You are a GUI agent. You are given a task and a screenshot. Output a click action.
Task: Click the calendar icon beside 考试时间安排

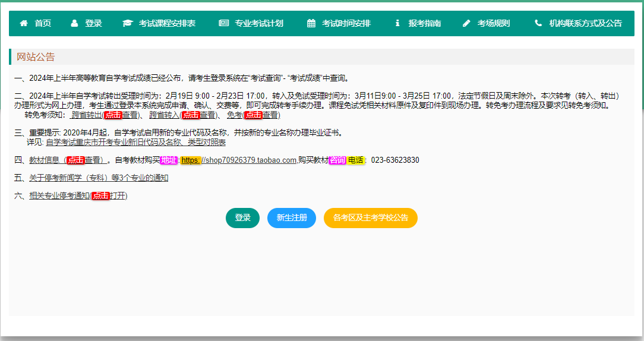311,24
